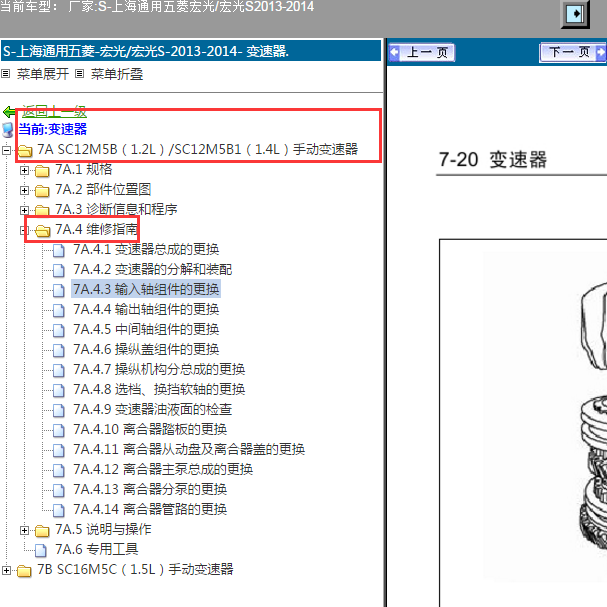Go to next page with 下一页 button
This screenshot has height=607, width=607.
point(572,52)
